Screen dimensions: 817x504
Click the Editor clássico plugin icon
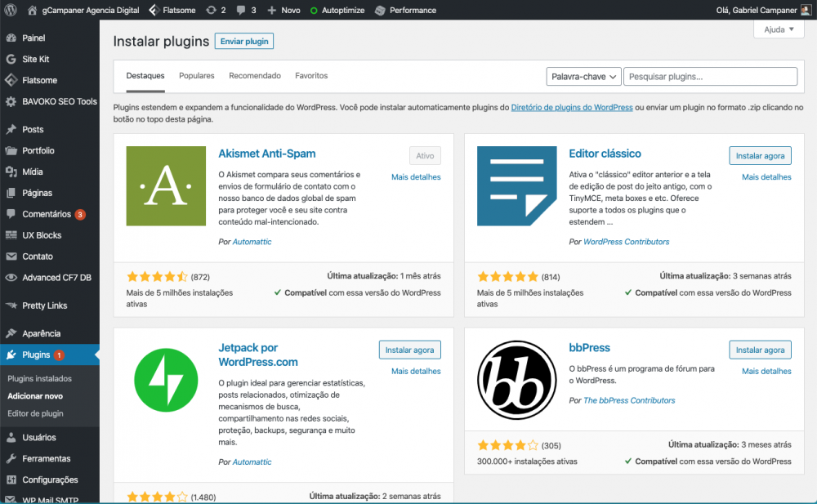516,186
